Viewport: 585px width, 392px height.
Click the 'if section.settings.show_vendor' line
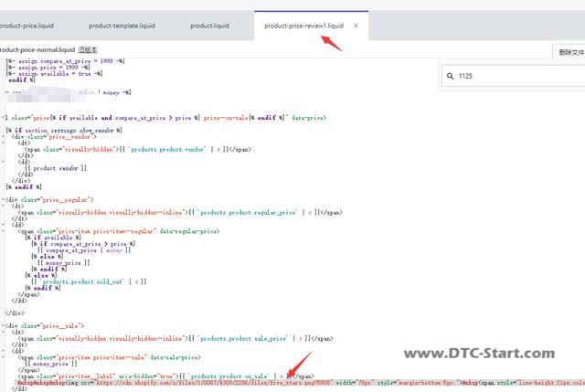64,130
